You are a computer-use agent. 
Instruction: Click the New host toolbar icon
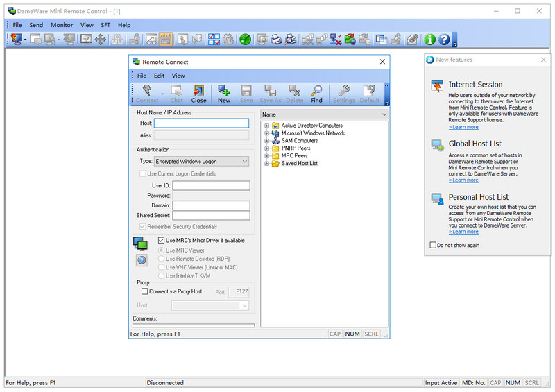pyautogui.click(x=224, y=94)
